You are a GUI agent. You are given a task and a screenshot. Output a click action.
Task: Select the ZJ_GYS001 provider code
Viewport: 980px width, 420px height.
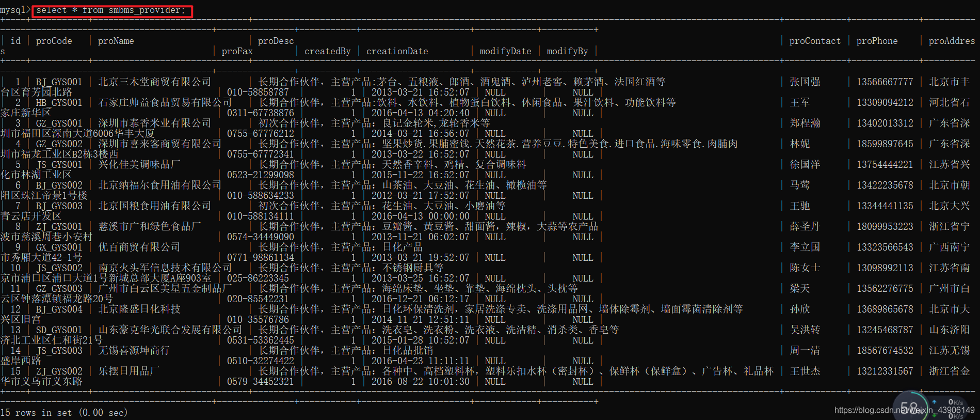pos(59,227)
